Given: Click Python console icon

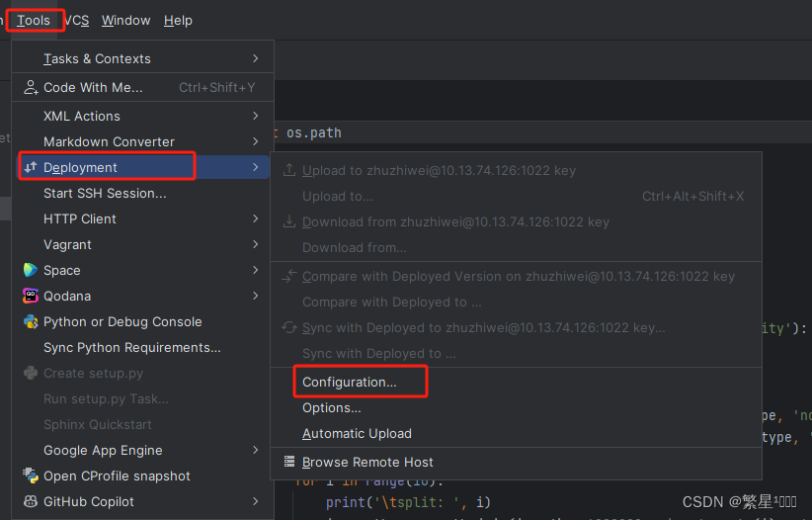Looking at the screenshot, I should click(31, 321).
